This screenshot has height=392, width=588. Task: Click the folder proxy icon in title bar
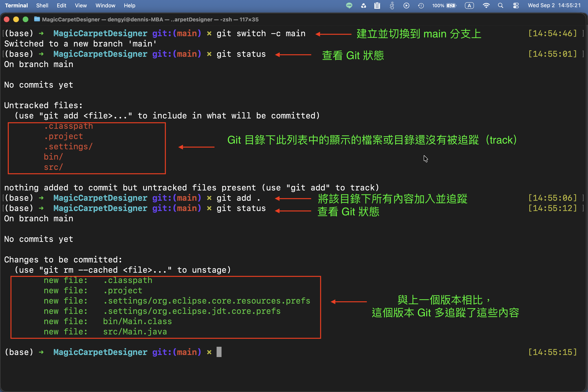[x=37, y=19]
